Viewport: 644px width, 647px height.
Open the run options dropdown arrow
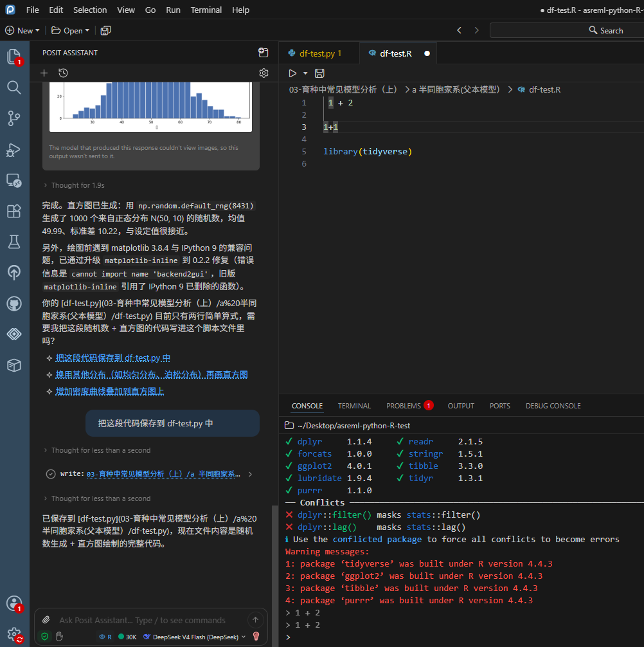[x=305, y=73]
